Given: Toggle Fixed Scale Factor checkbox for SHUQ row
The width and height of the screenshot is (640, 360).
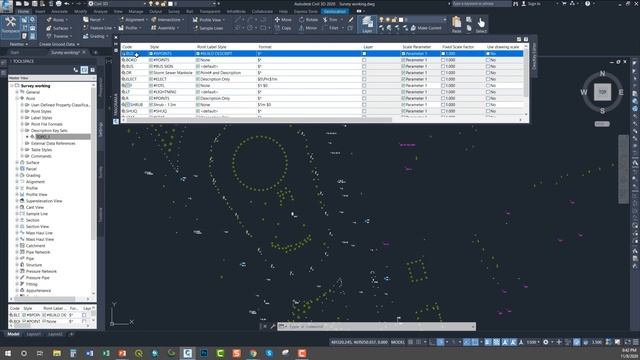Looking at the screenshot, I should point(443,111).
